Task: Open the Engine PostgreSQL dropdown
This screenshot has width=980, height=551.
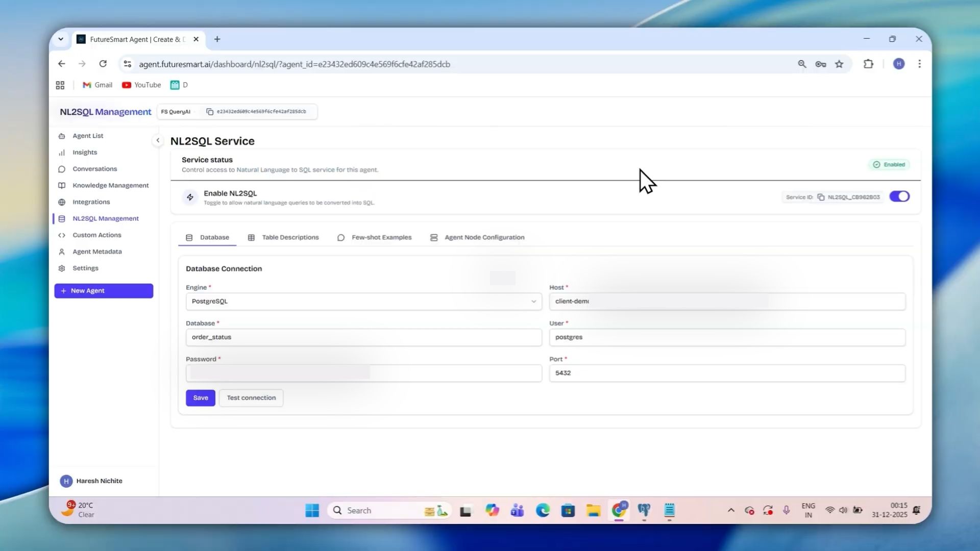Action: click(x=363, y=302)
